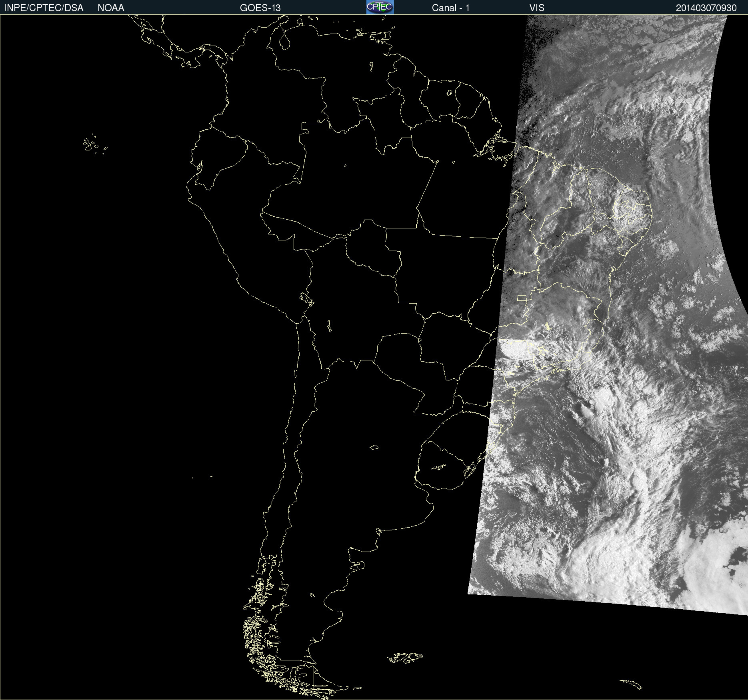Click the GOES-13 satellite label
The height and width of the screenshot is (700, 748).
click(260, 8)
